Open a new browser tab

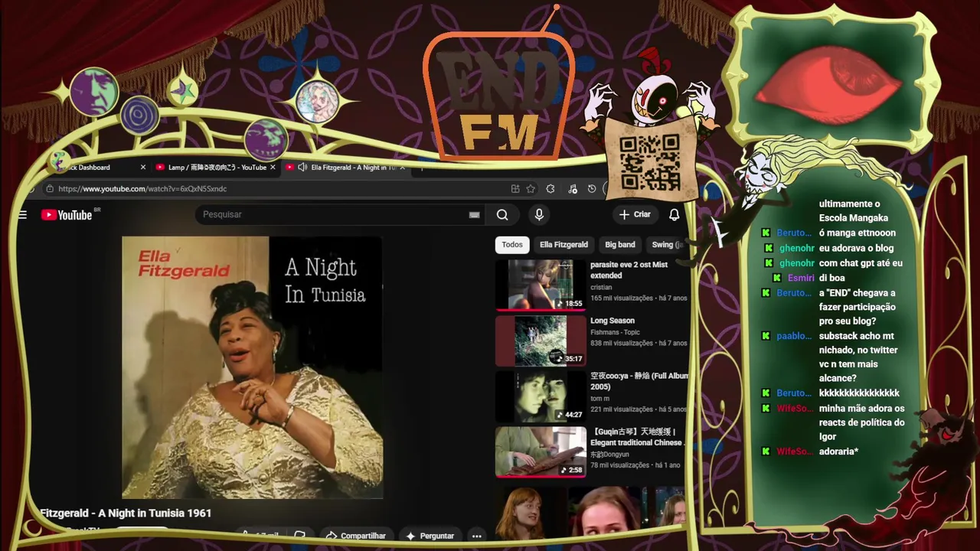coord(421,168)
